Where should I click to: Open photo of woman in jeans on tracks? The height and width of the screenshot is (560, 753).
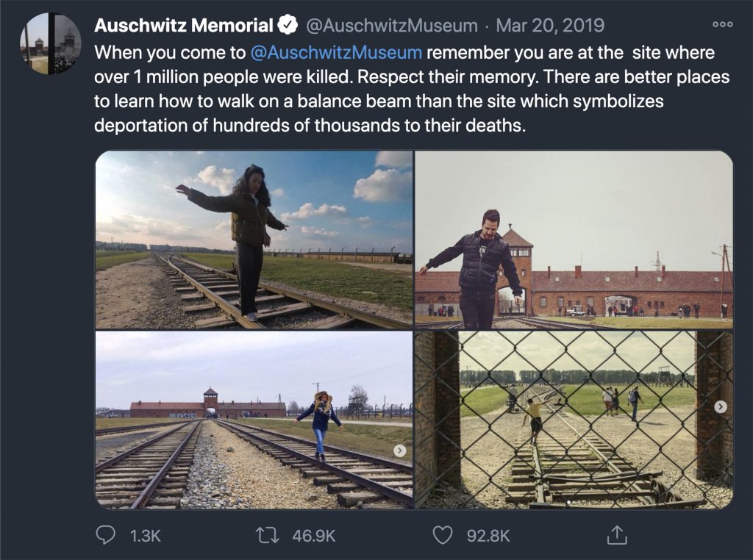click(x=254, y=420)
